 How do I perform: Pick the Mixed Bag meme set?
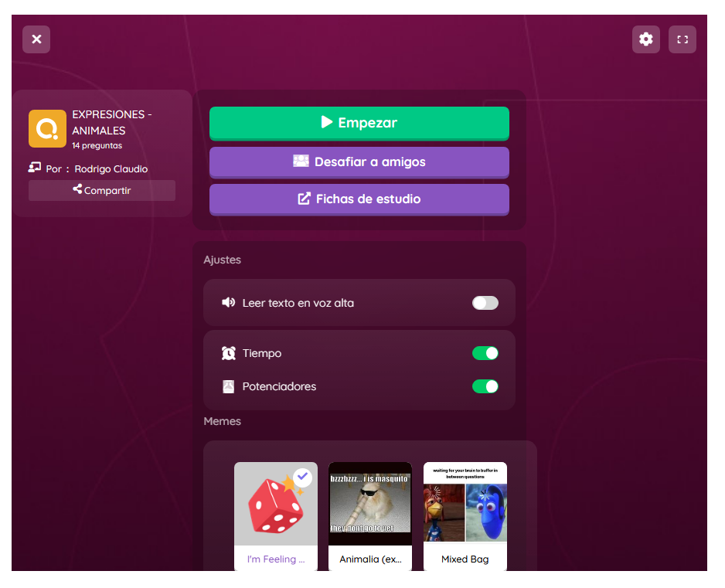(465, 516)
